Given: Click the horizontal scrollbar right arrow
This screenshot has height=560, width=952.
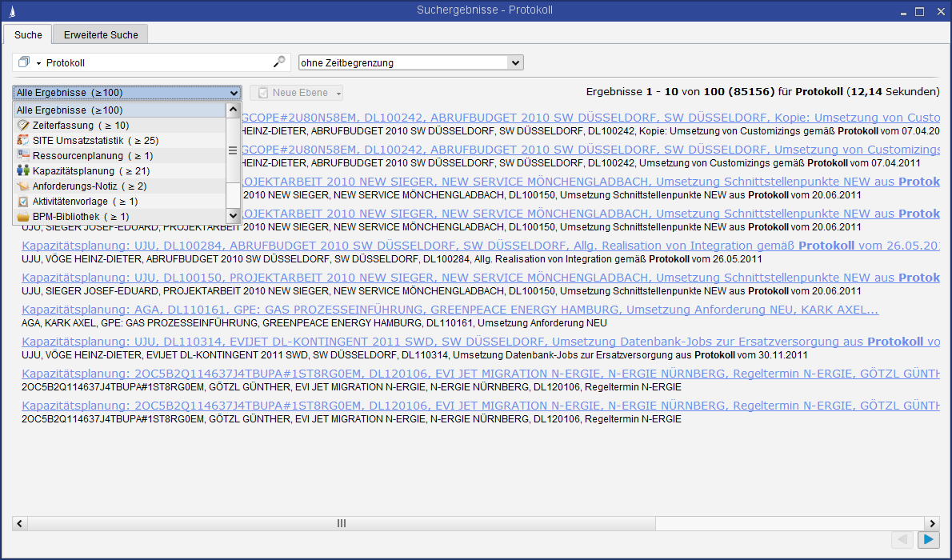Looking at the screenshot, I should pos(933,523).
